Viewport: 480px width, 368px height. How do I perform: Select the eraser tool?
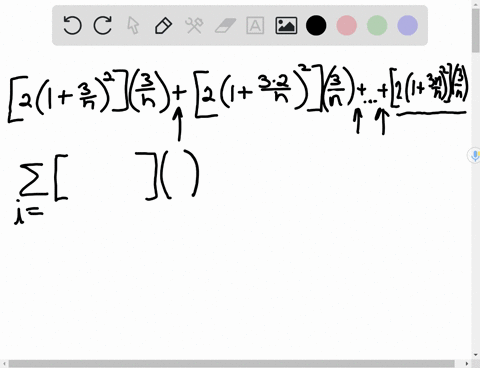point(225,26)
